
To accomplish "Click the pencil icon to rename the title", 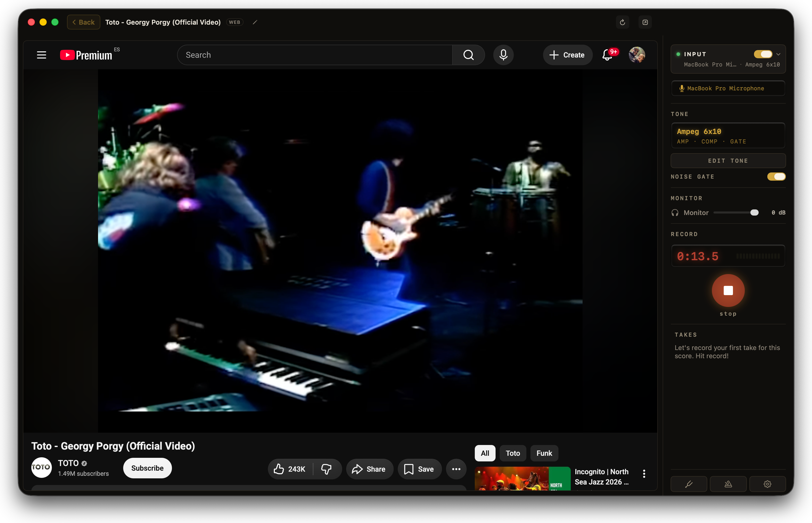I will coord(255,22).
